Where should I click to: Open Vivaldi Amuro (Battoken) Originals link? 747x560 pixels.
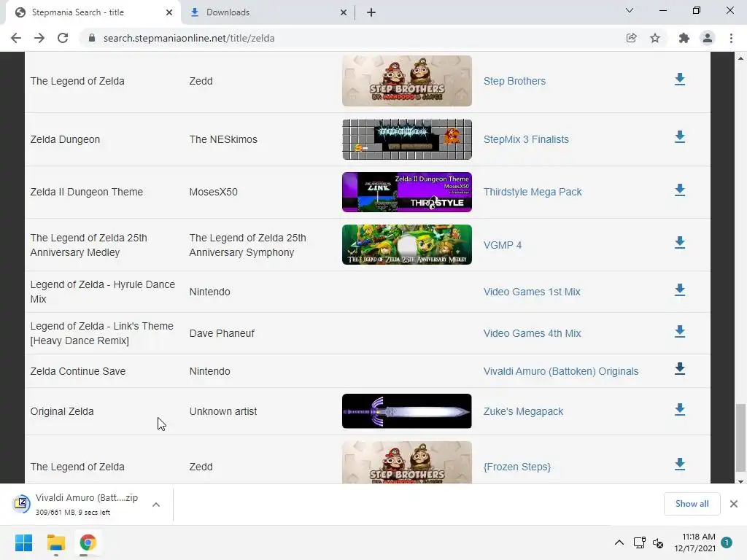pyautogui.click(x=561, y=371)
